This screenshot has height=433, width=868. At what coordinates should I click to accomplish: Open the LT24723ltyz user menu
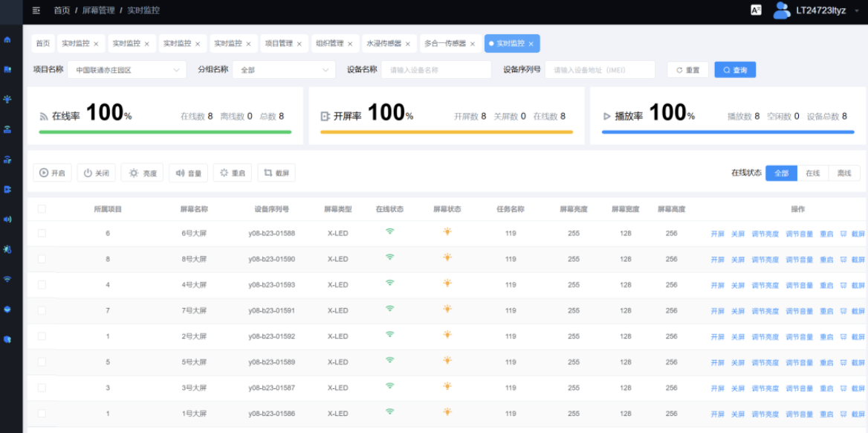820,10
